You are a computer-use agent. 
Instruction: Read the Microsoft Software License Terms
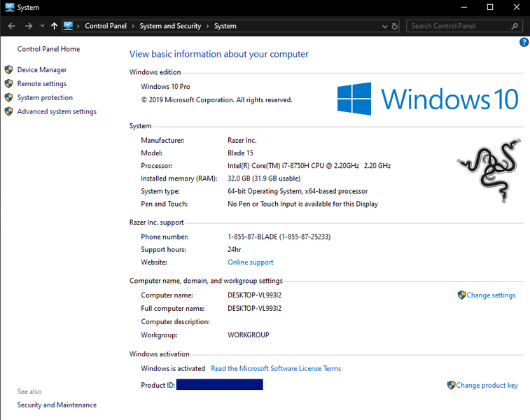(x=276, y=368)
